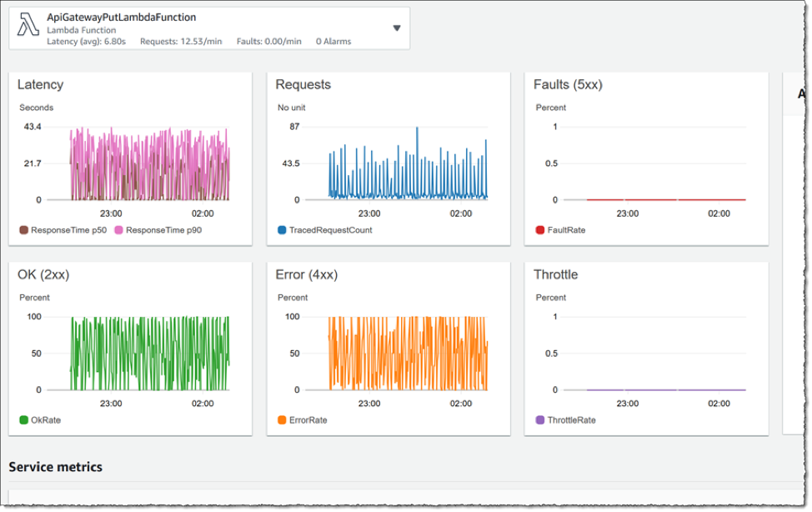812x512 pixels.
Task: Open the Latency chart
Action: pyautogui.click(x=129, y=158)
